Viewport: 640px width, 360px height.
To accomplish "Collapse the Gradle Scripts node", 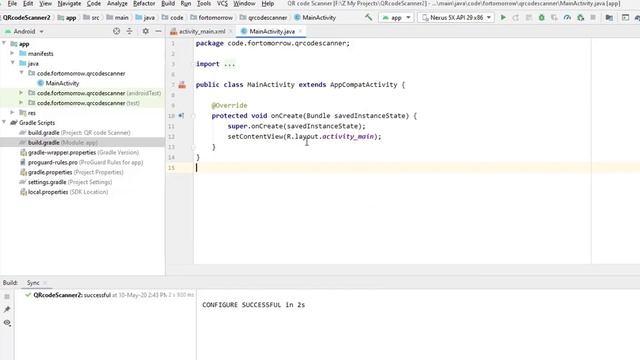I will point(4,122).
